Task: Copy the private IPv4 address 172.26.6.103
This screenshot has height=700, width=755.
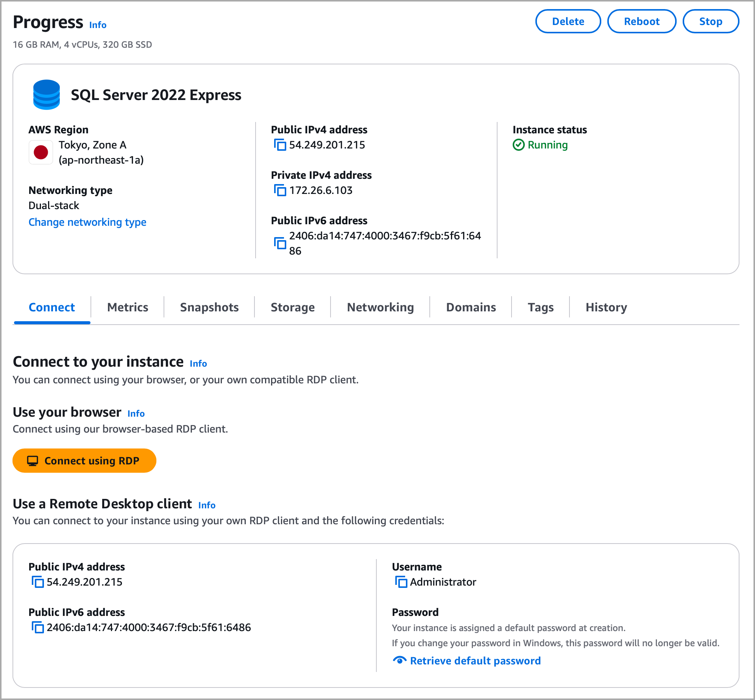Action: (280, 190)
